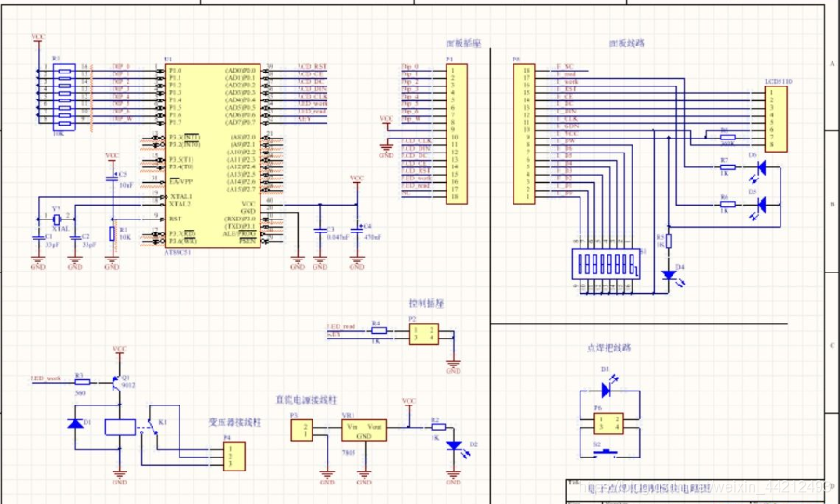This screenshot has width=840, height=504.
Task: Select the P4 three-pin connector
Action: tap(234, 456)
